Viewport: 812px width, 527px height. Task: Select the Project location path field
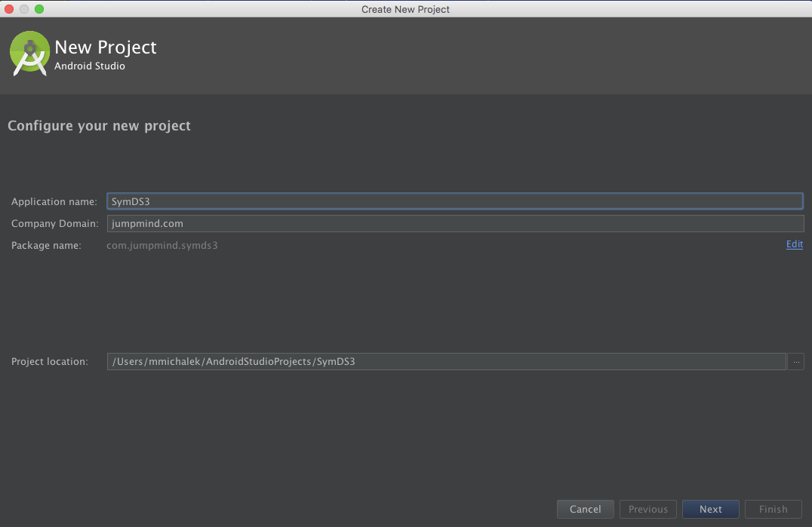[445, 362]
